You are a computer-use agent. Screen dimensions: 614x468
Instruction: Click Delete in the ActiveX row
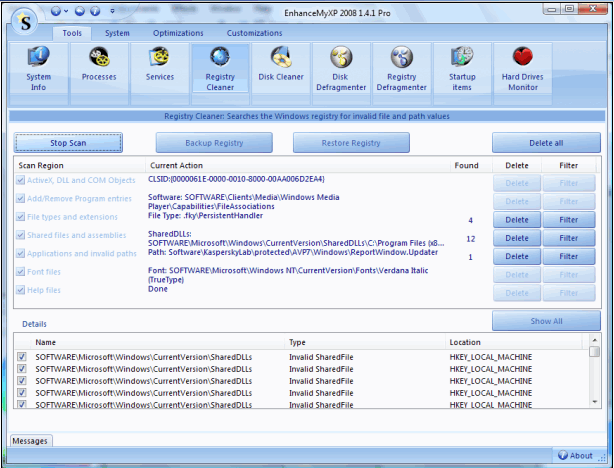pos(517,183)
